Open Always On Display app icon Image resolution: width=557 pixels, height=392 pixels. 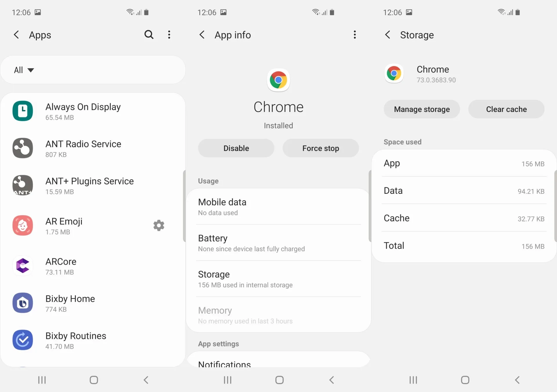point(23,110)
